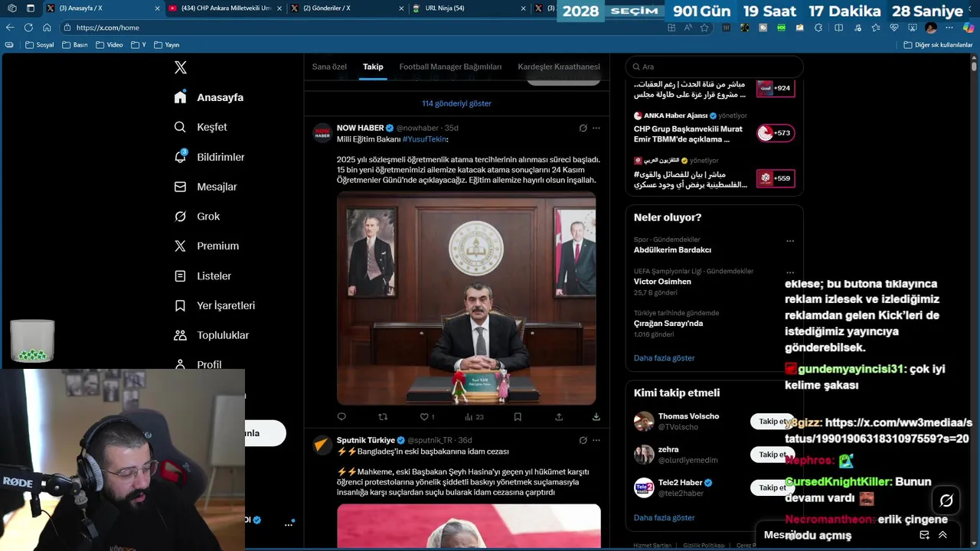Switch to Anasayfa / X browser tab
The image size is (980, 551).
point(103,8)
